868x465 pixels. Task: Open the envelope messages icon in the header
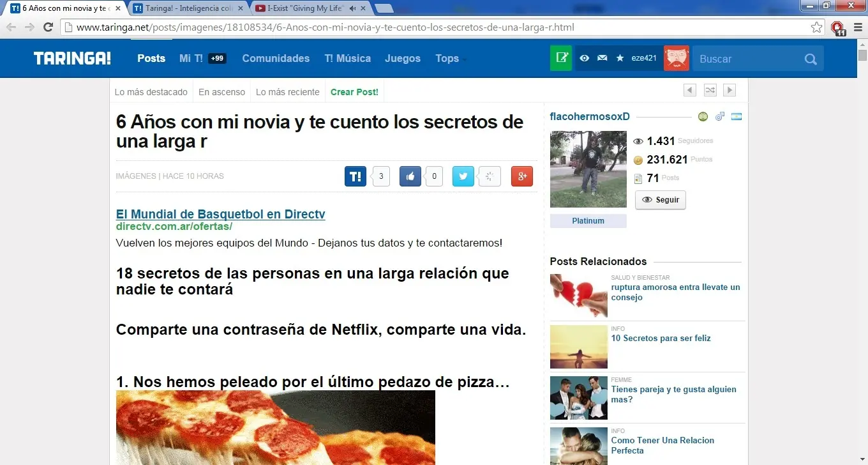click(x=602, y=58)
